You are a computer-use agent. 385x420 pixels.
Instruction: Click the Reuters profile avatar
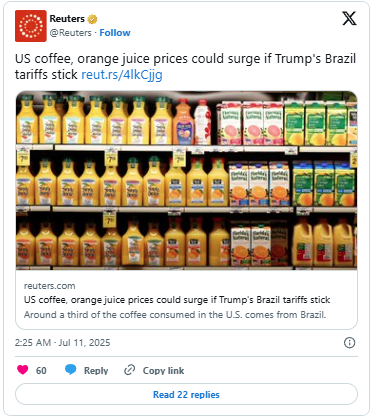[31, 26]
